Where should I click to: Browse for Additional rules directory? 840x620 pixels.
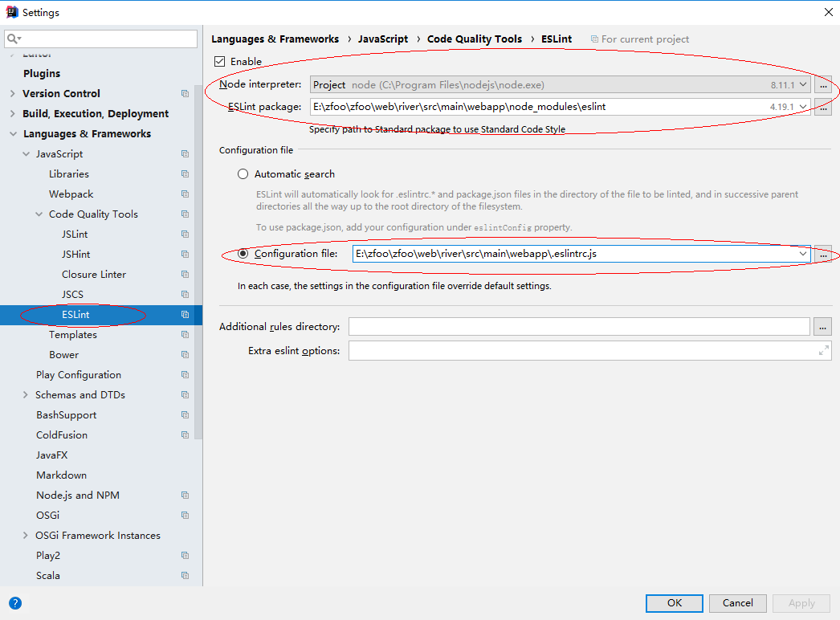point(823,326)
